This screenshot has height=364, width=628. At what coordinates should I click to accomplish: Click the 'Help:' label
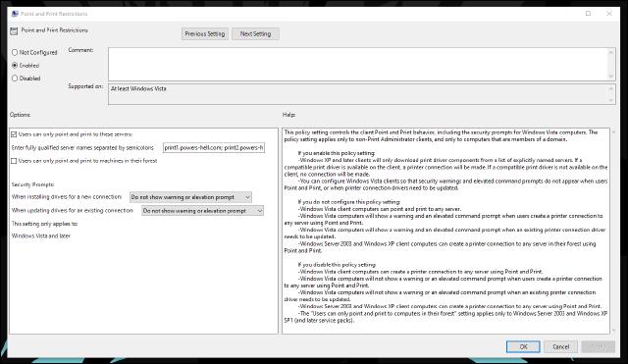(288, 115)
